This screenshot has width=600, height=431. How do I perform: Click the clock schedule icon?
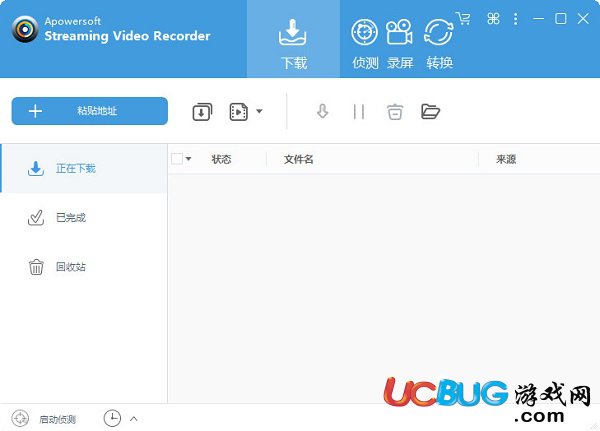click(x=112, y=418)
